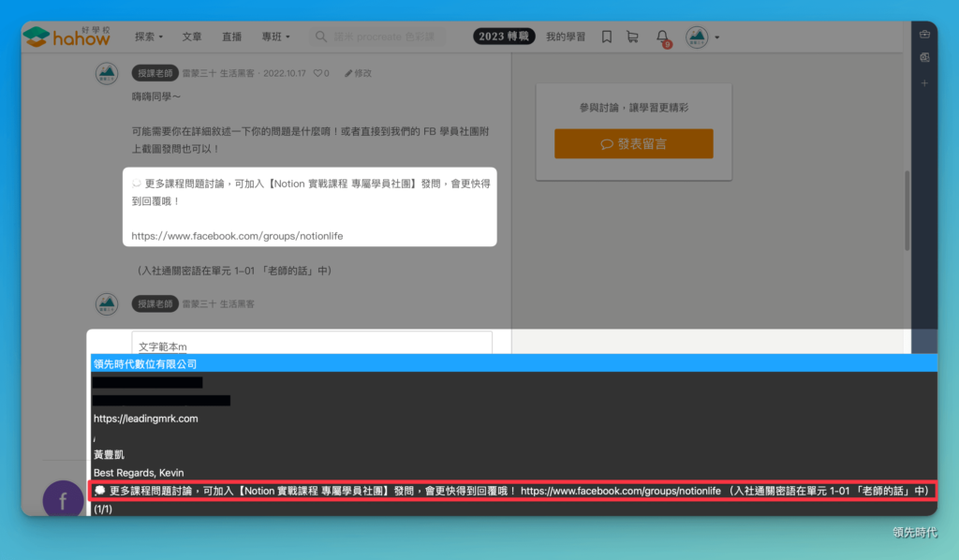Click the https://leadingmrk.com line
Image resolution: width=959 pixels, height=560 pixels.
point(145,419)
